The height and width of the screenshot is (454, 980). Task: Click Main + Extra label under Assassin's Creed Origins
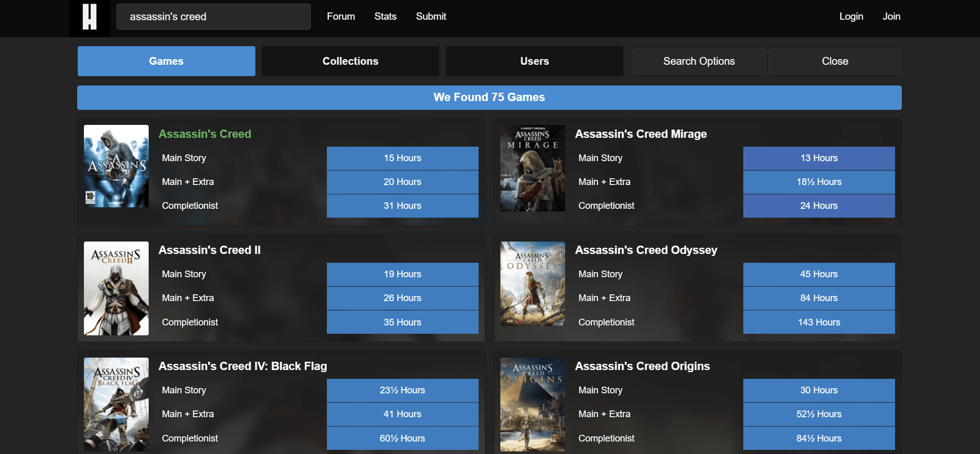pyautogui.click(x=604, y=414)
